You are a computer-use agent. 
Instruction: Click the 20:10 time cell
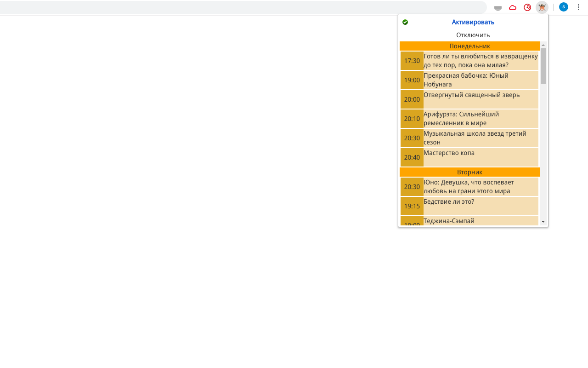click(x=412, y=119)
